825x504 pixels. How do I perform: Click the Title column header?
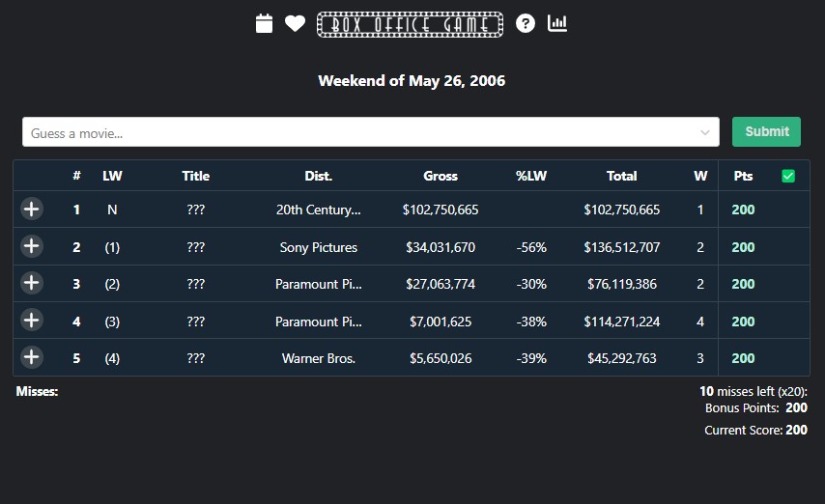pyautogui.click(x=196, y=176)
